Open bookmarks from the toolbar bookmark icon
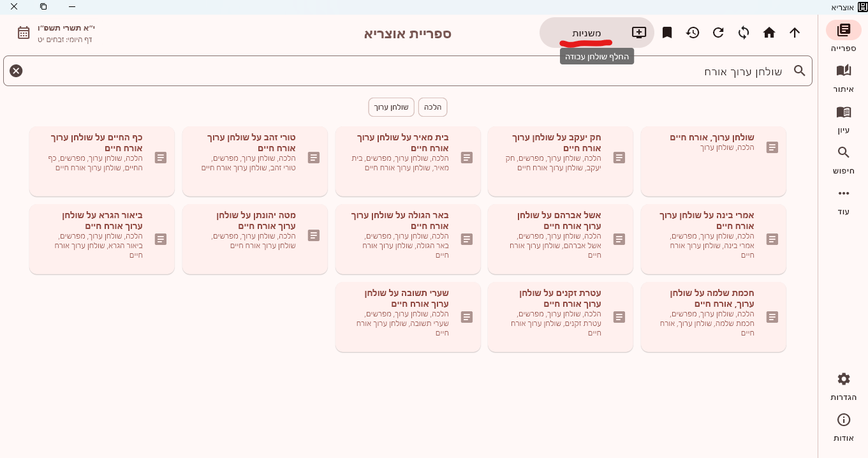Image resolution: width=868 pixels, height=458 pixels. tap(667, 33)
